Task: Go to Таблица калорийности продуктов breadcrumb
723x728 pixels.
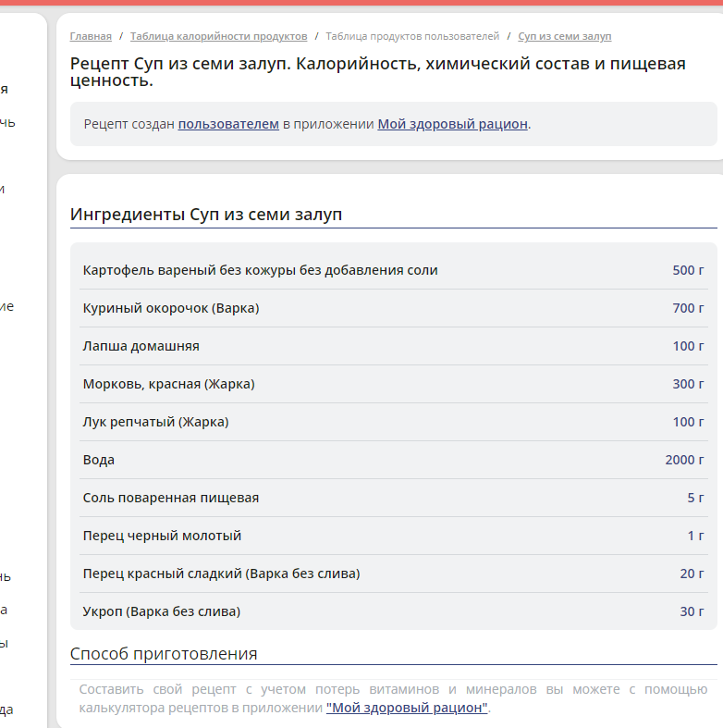Action: pyautogui.click(x=218, y=36)
